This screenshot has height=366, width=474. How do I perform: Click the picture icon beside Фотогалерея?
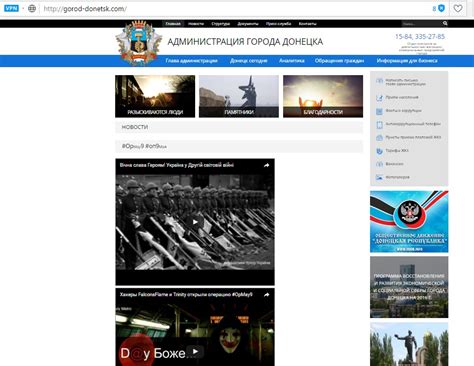[379, 177]
